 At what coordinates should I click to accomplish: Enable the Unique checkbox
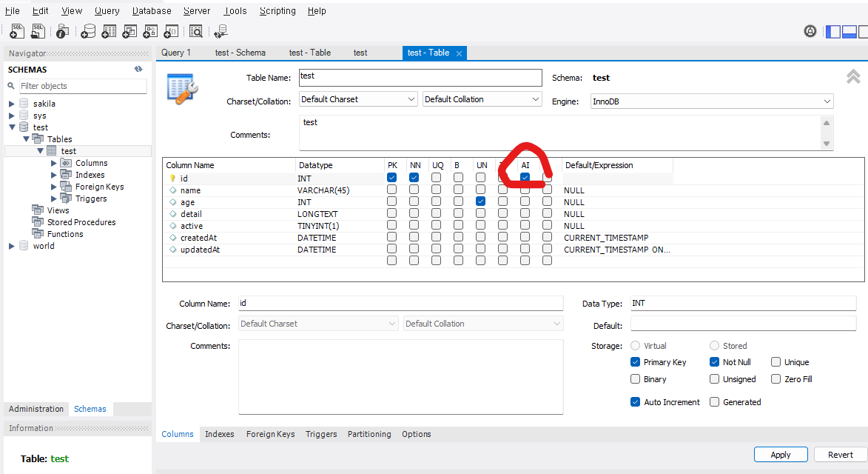click(x=776, y=362)
